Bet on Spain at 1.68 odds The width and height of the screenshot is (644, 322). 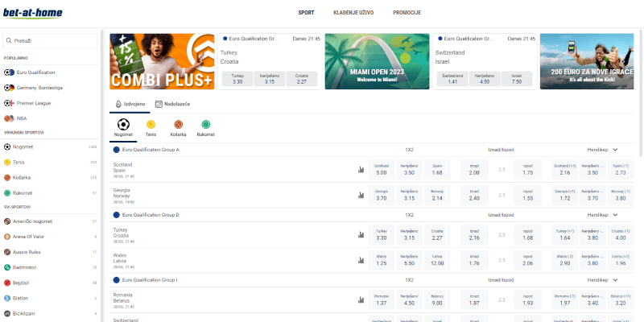pos(437,170)
